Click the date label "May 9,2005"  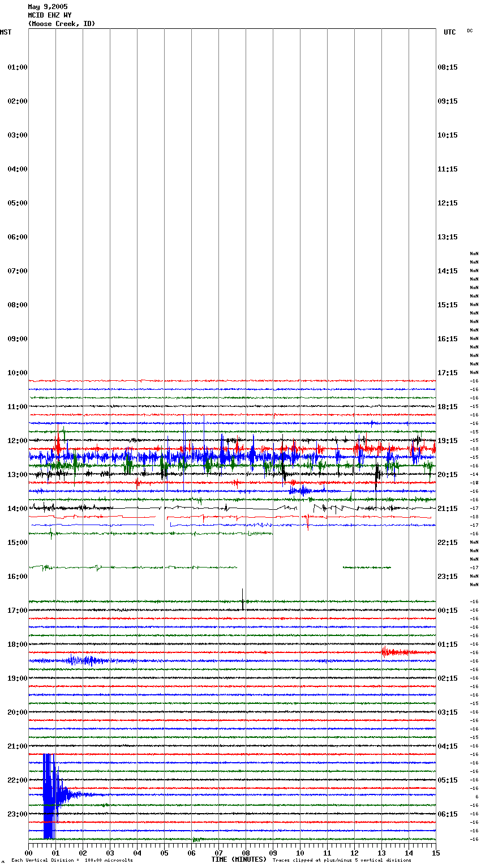(48, 7)
